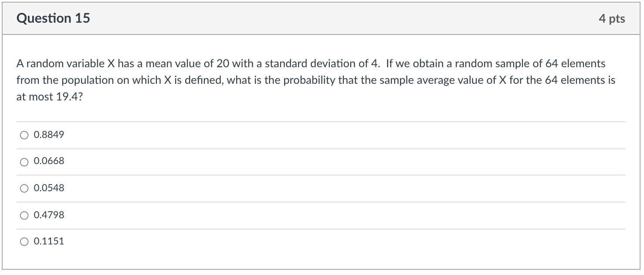
Task: Click the 4 pts label
Action: 612,18
